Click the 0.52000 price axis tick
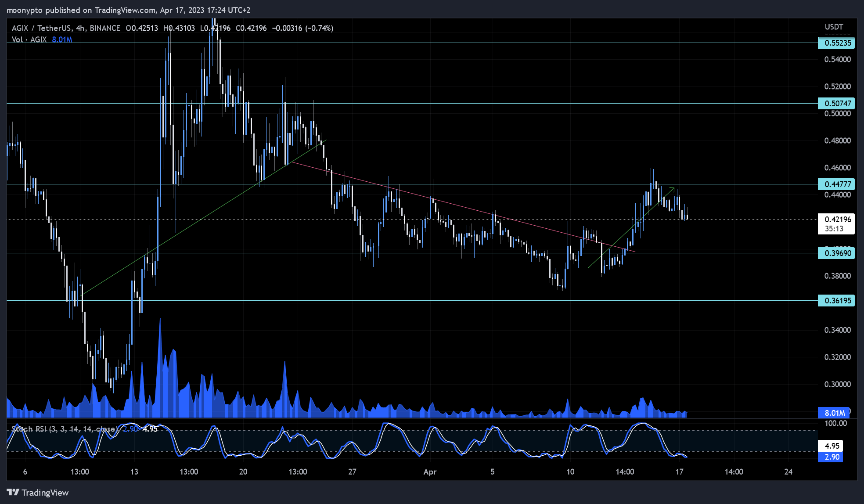 838,86
